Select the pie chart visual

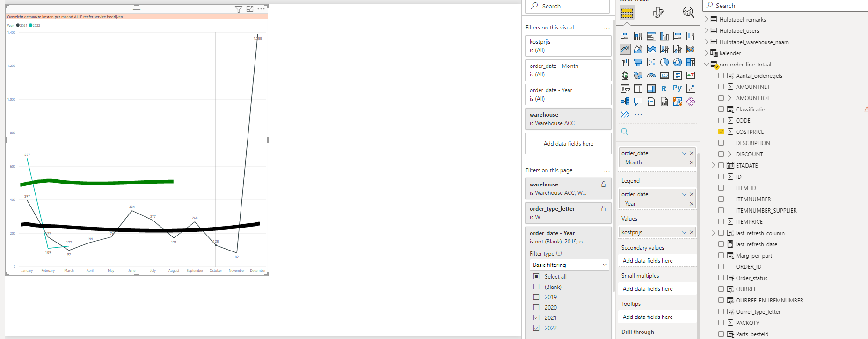click(x=664, y=62)
